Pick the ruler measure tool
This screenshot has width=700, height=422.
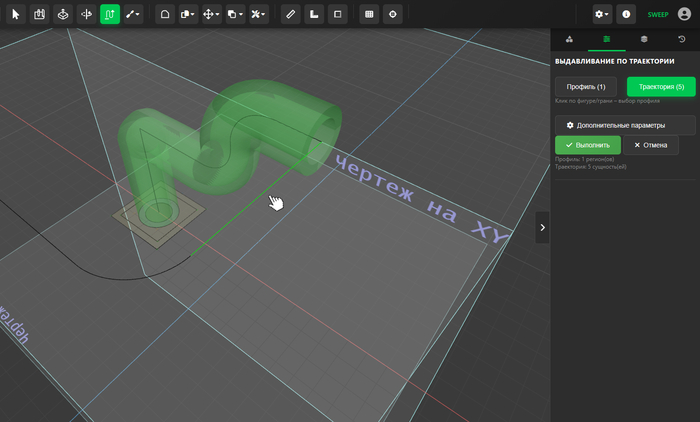click(x=291, y=14)
